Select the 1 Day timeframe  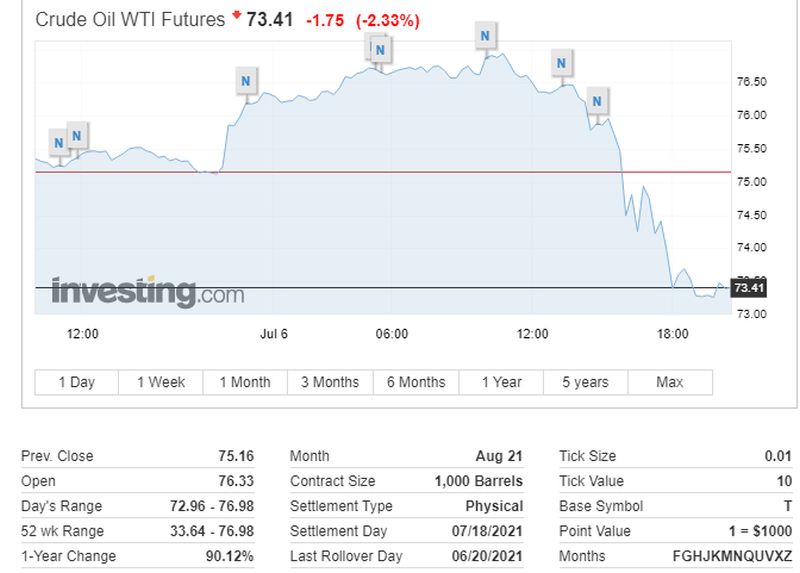pyautogui.click(x=77, y=382)
